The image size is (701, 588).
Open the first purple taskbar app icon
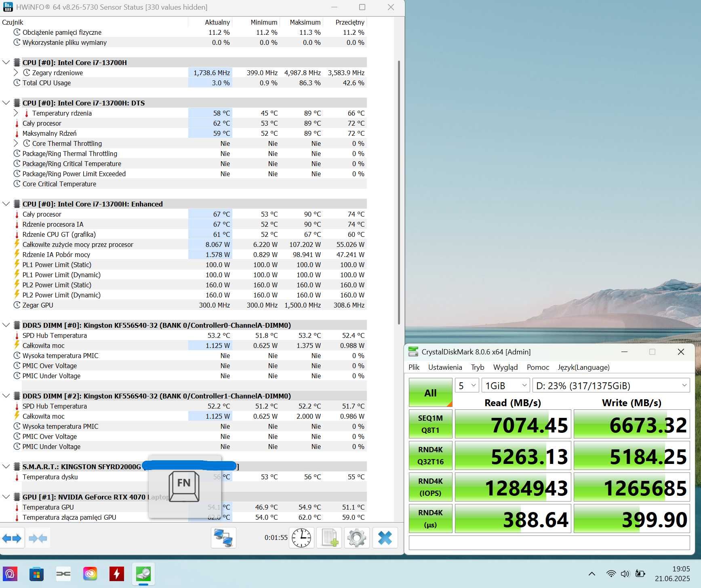(x=10, y=574)
